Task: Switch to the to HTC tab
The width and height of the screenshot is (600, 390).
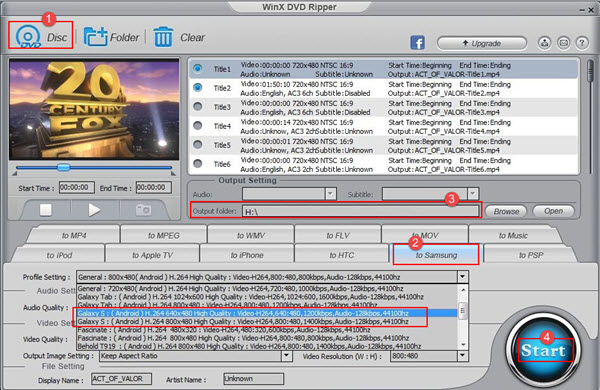Action: (x=342, y=255)
